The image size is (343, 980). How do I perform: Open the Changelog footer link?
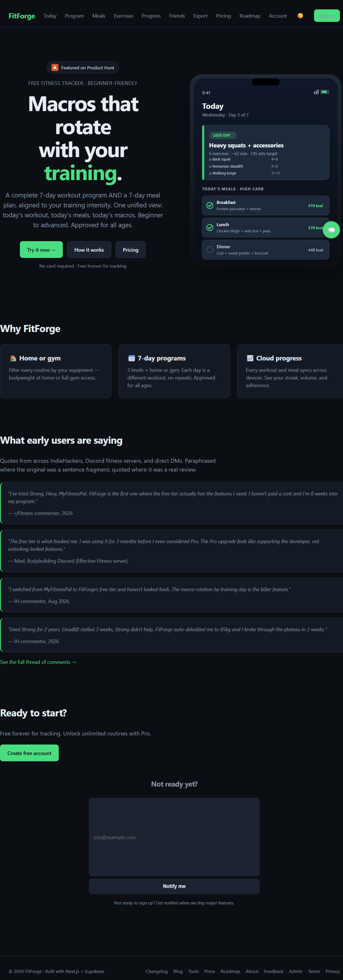(x=156, y=971)
